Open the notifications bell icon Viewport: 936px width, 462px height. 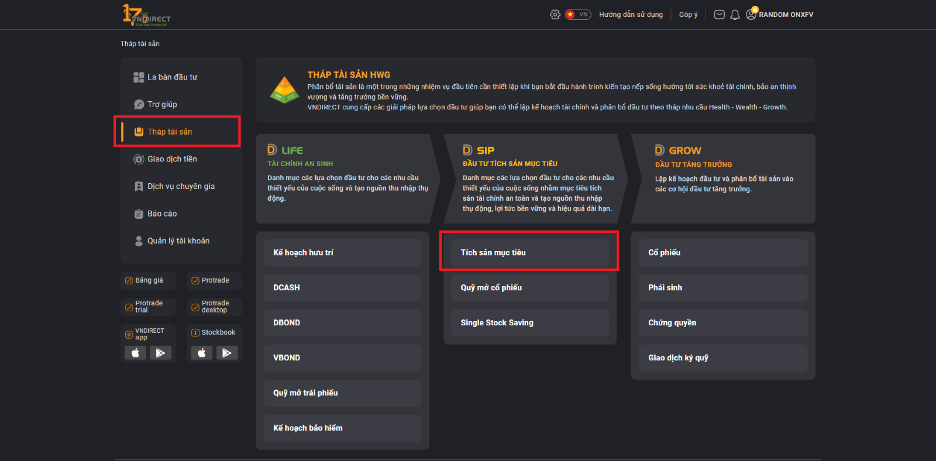(x=735, y=14)
